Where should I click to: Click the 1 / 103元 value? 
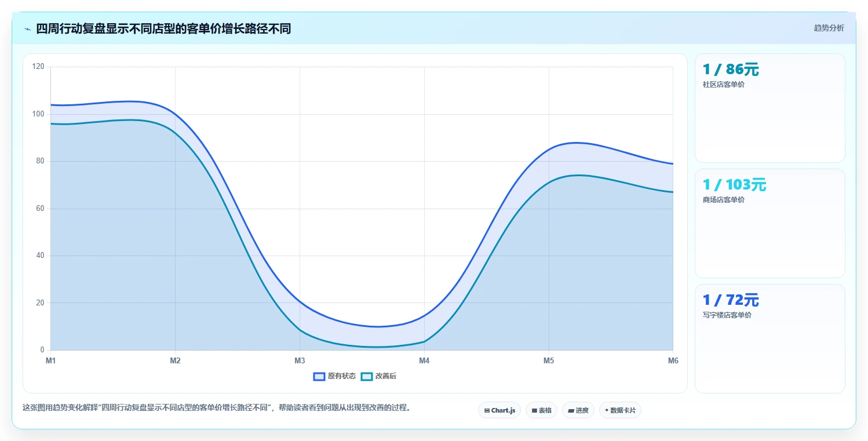click(x=734, y=185)
